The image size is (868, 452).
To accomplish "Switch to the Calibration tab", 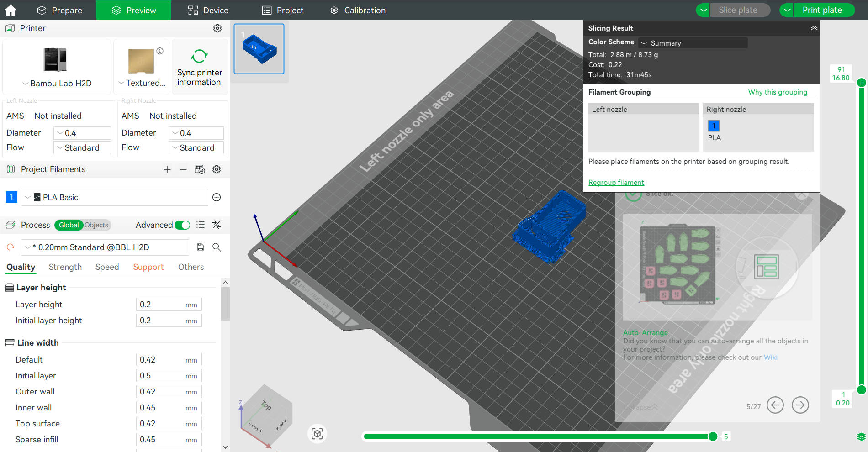I will click(x=358, y=10).
